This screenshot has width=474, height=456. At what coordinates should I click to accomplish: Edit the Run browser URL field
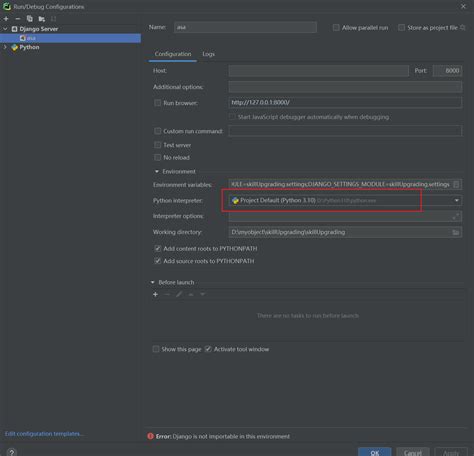tap(345, 103)
